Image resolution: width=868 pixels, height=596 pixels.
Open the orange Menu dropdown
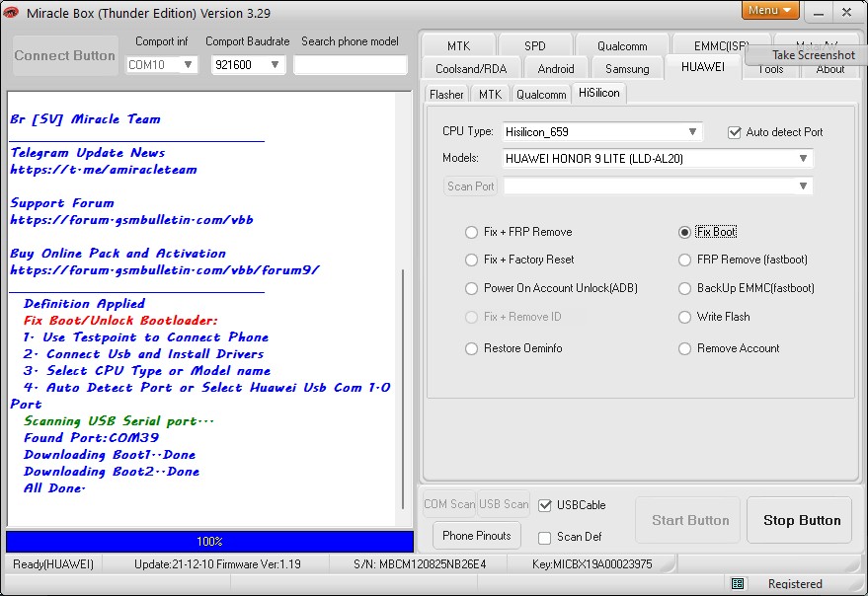click(x=769, y=10)
